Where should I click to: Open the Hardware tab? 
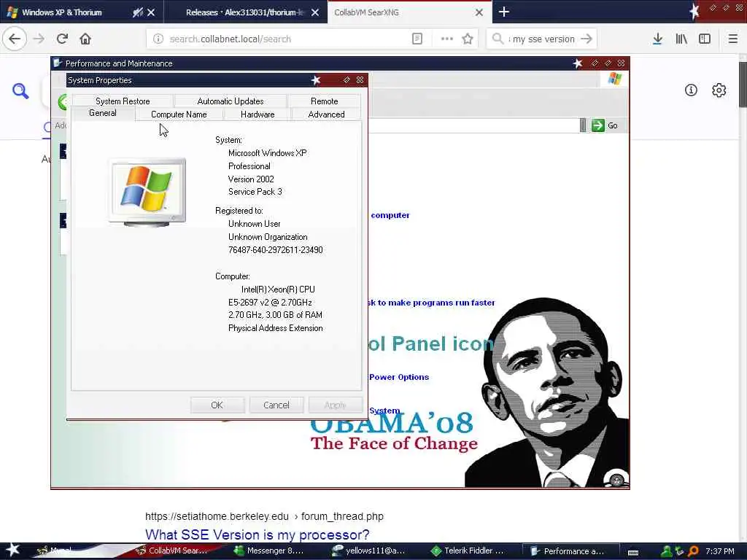pos(258,114)
